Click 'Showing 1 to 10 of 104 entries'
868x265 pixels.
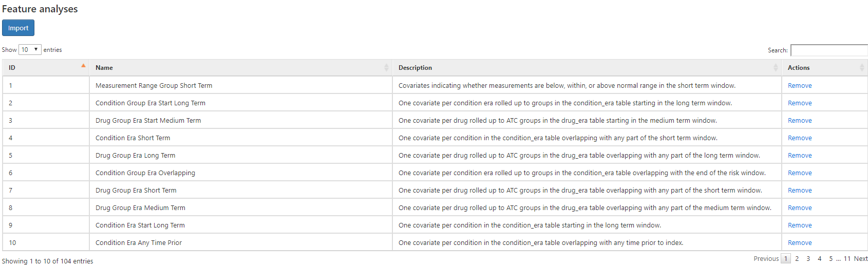pos(48,261)
